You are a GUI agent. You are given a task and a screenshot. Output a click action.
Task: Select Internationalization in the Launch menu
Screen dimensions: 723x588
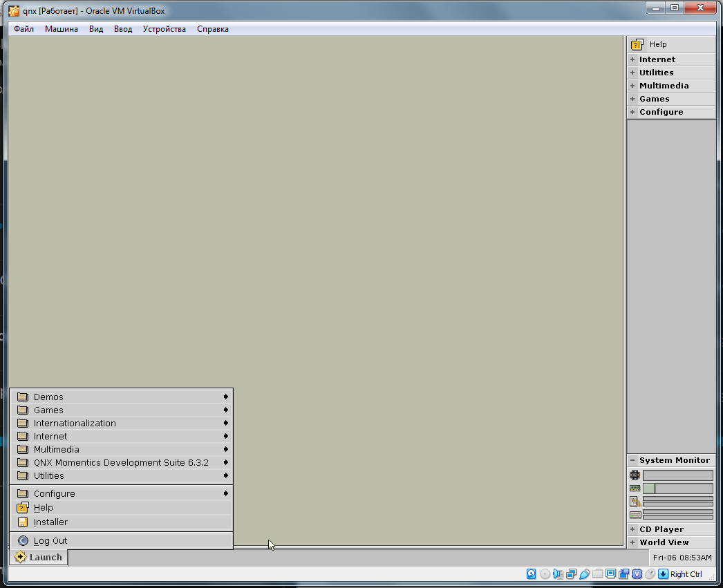(x=121, y=423)
